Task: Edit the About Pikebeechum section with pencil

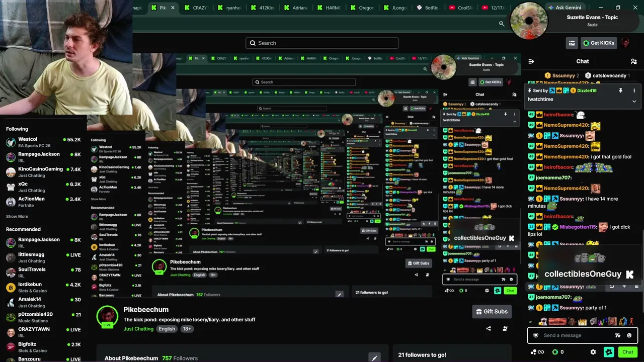Action: click(x=374, y=358)
